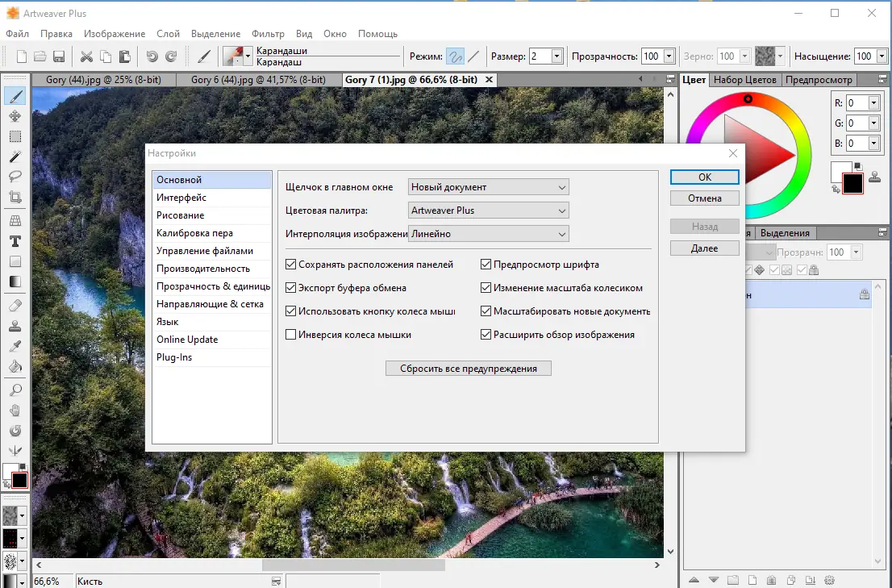892x588 pixels.
Task: Open the brush preset picker dropdown arrow
Action: click(248, 56)
